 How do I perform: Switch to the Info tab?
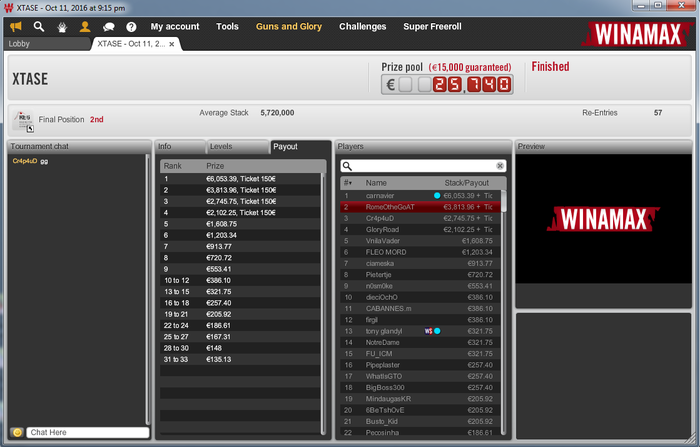click(x=180, y=146)
